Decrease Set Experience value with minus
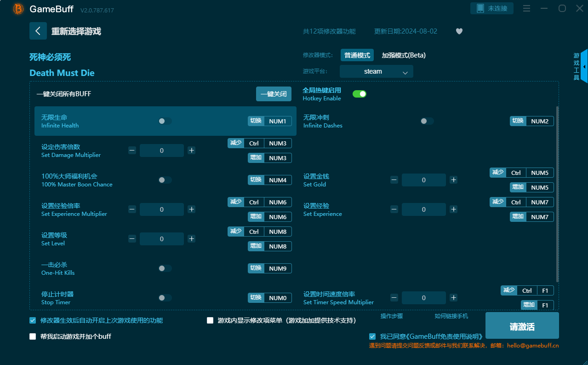Image resolution: width=588 pixels, height=365 pixels. point(394,209)
